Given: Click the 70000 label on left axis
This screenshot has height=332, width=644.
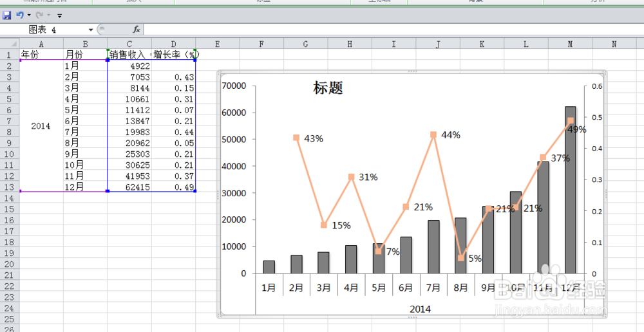Looking at the screenshot, I should [x=234, y=86].
